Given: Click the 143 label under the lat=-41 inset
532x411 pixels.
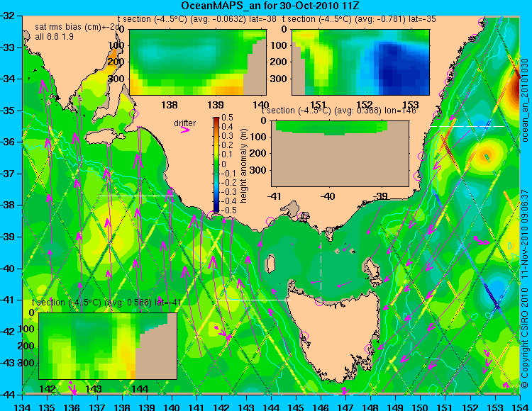Looking at the screenshot, I should [94, 389].
